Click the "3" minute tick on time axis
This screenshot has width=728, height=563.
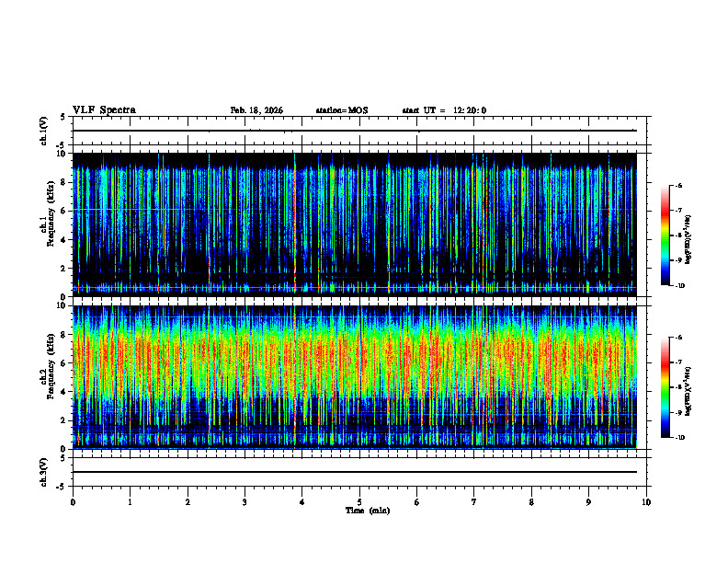(x=245, y=502)
